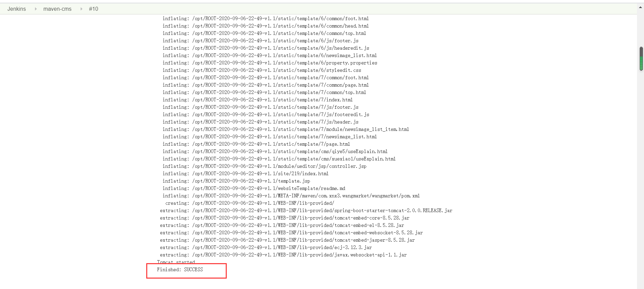The width and height of the screenshot is (644, 289).
Task: Select the log line for property.properties
Action: (x=270, y=63)
